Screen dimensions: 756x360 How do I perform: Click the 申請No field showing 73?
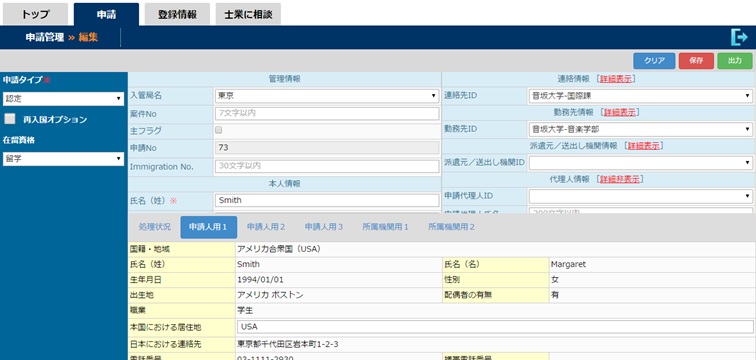click(326, 147)
